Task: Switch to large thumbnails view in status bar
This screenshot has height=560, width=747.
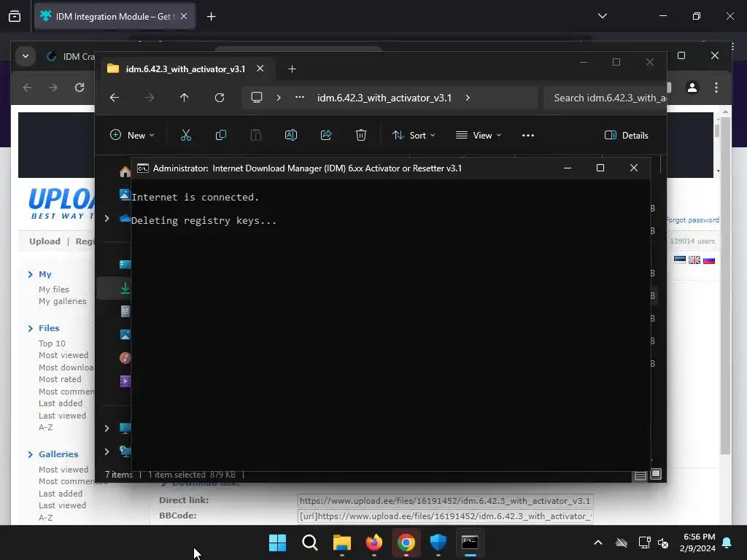Action: (656, 474)
